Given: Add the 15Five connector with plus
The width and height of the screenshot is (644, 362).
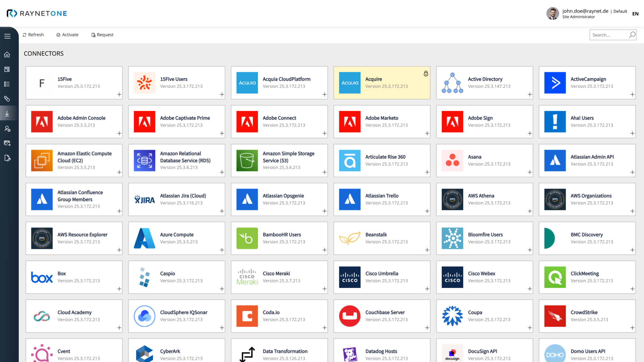Looking at the screenshot, I should (x=119, y=95).
